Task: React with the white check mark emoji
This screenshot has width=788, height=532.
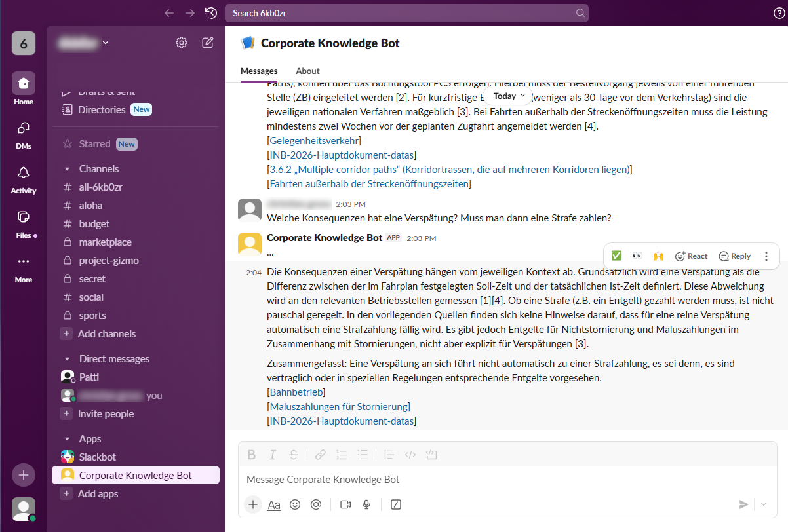Action: click(x=616, y=256)
